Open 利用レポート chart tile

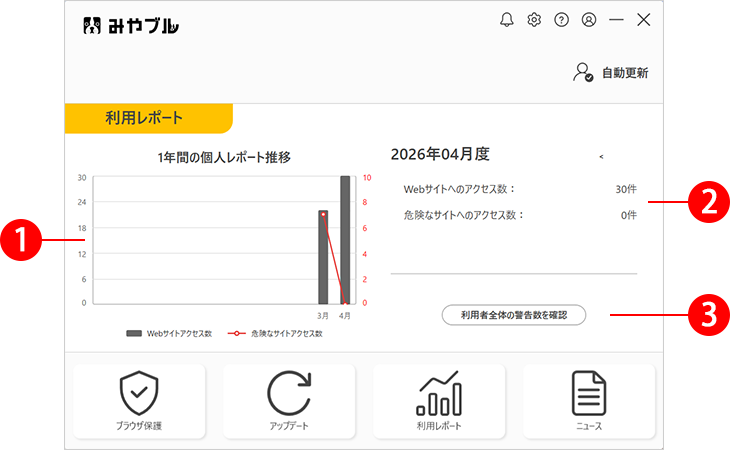(x=439, y=401)
